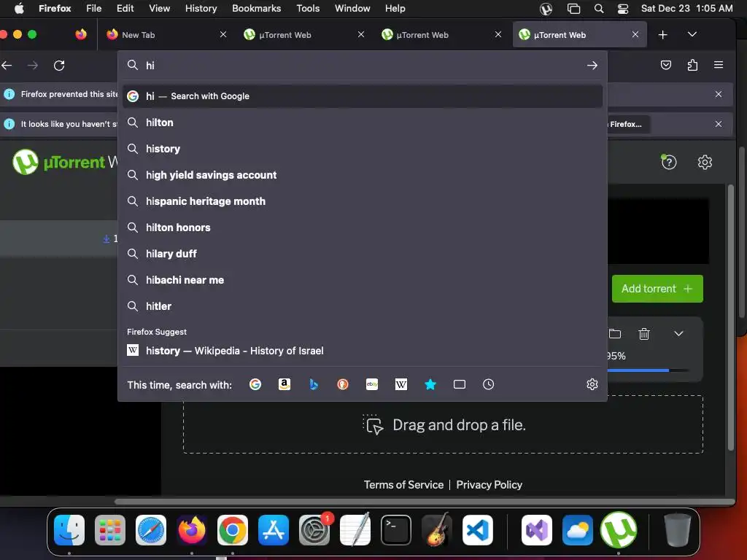Image resolution: width=747 pixels, height=560 pixels.
Task: Select 'hibachi near me' suggestion
Action: (x=363, y=279)
